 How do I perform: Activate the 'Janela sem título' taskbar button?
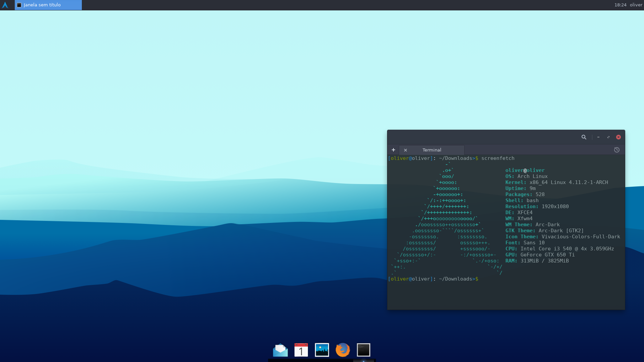(x=48, y=5)
